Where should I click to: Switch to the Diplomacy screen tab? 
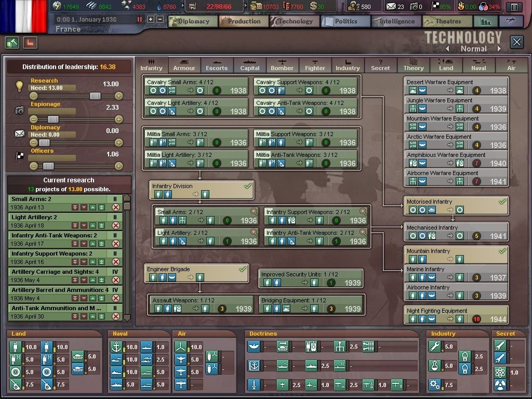coord(193,21)
